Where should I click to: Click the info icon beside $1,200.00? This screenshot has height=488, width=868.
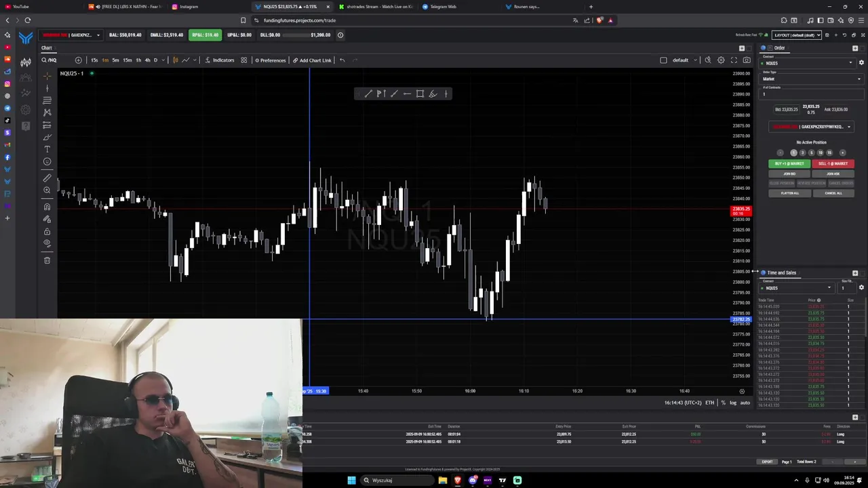tap(340, 35)
